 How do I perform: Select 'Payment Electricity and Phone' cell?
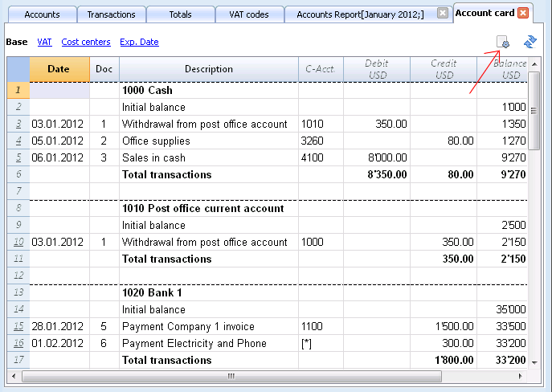coord(209,344)
